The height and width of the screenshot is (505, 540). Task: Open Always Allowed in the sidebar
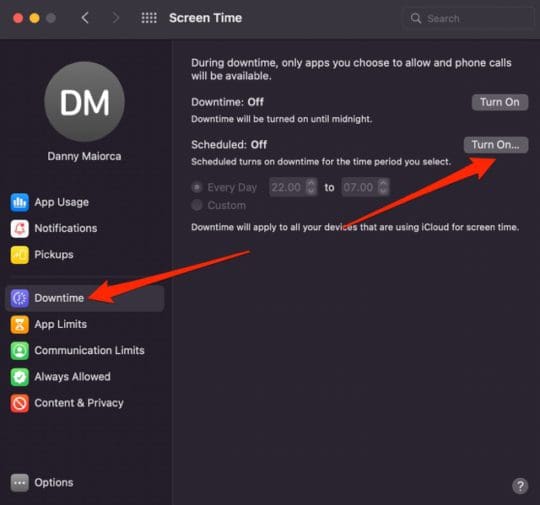(x=84, y=377)
